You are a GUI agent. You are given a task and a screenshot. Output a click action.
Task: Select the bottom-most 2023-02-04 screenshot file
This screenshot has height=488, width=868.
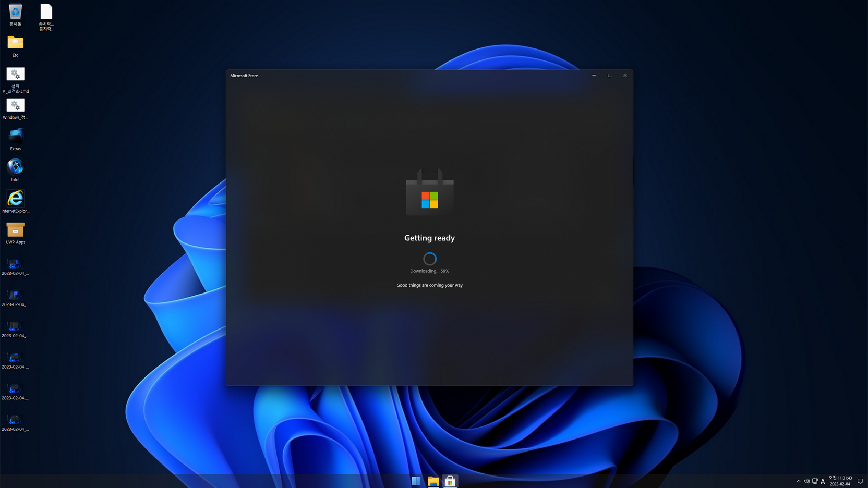pyautogui.click(x=15, y=423)
